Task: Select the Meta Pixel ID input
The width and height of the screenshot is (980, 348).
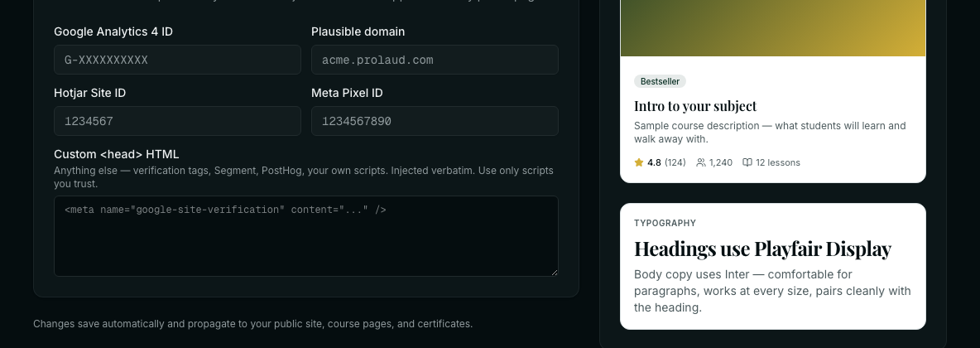Action: click(435, 121)
